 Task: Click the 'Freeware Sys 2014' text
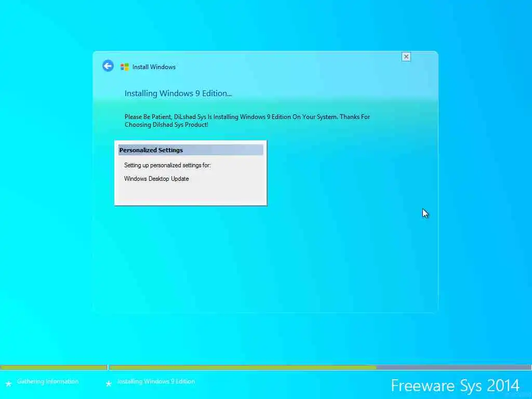pos(455,385)
